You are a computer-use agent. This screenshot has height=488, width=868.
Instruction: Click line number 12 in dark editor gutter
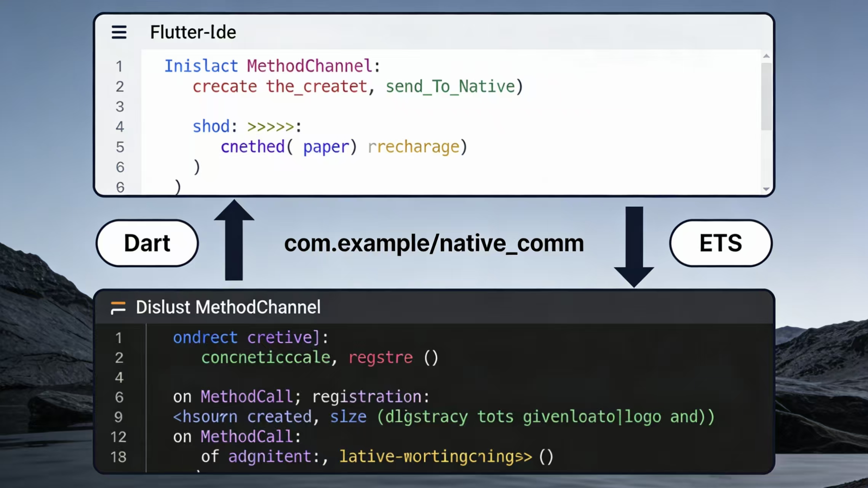pos(118,437)
